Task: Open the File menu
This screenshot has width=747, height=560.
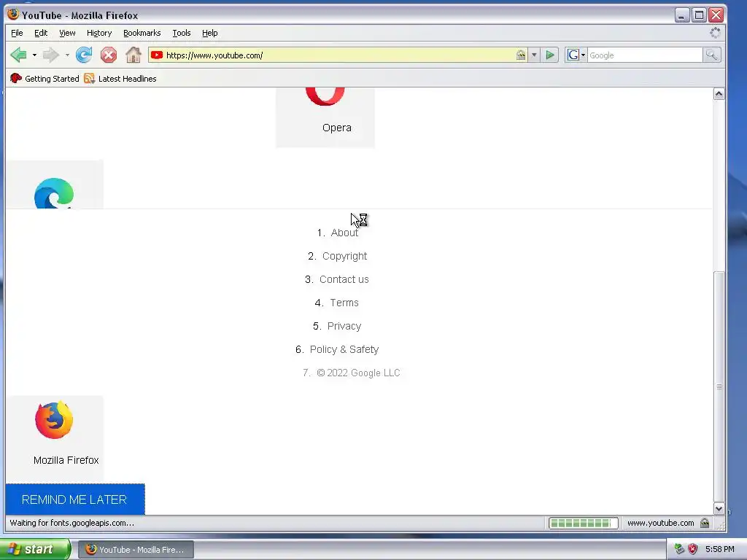Action: [17, 33]
